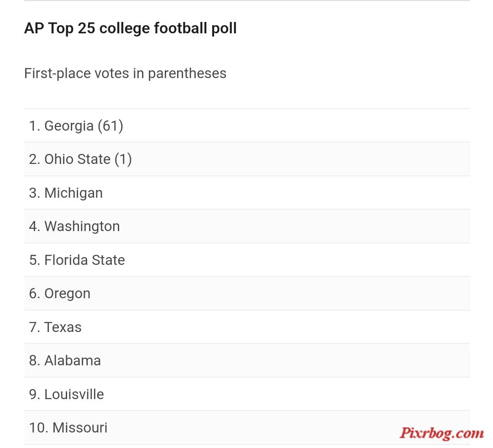493x448 pixels.
Task: Click the Florida State row
Action: pyautogui.click(x=247, y=260)
